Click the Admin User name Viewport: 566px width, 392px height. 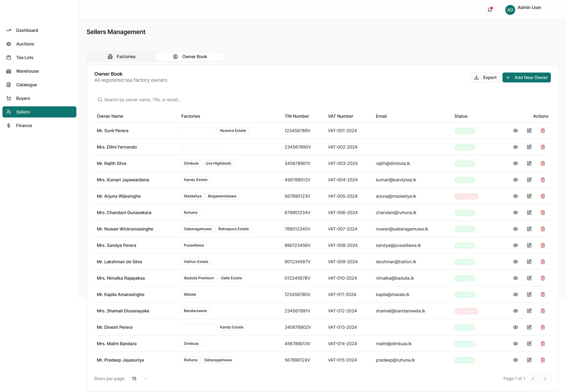[529, 7]
